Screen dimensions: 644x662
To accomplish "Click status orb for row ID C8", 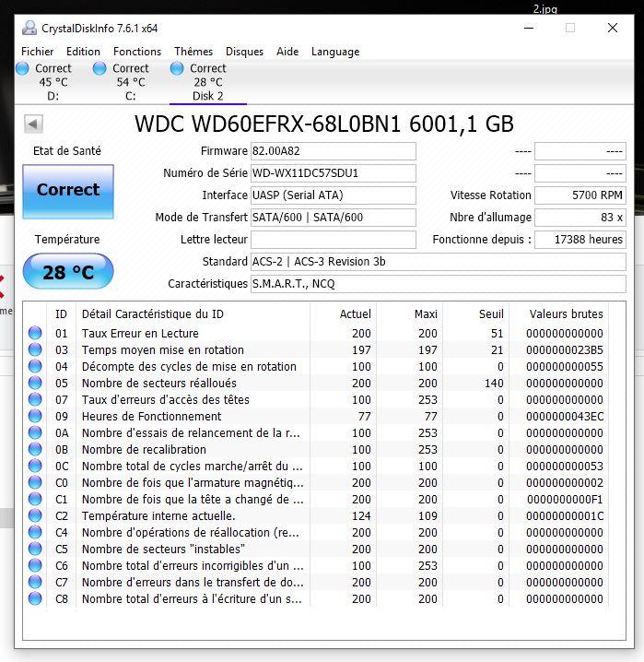I will tap(35, 598).
